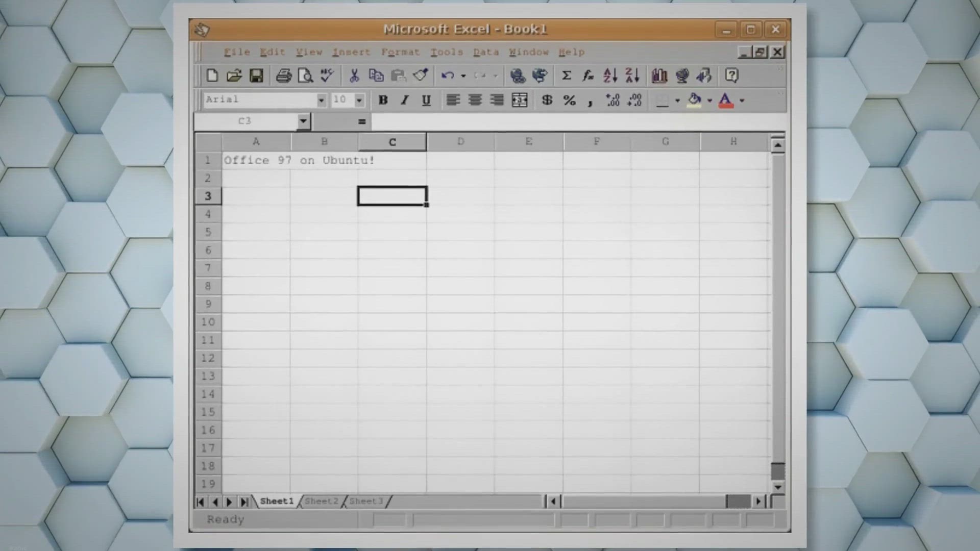Viewport: 980px width, 551px height.
Task: Sort ascending A to Z
Action: pos(610,76)
